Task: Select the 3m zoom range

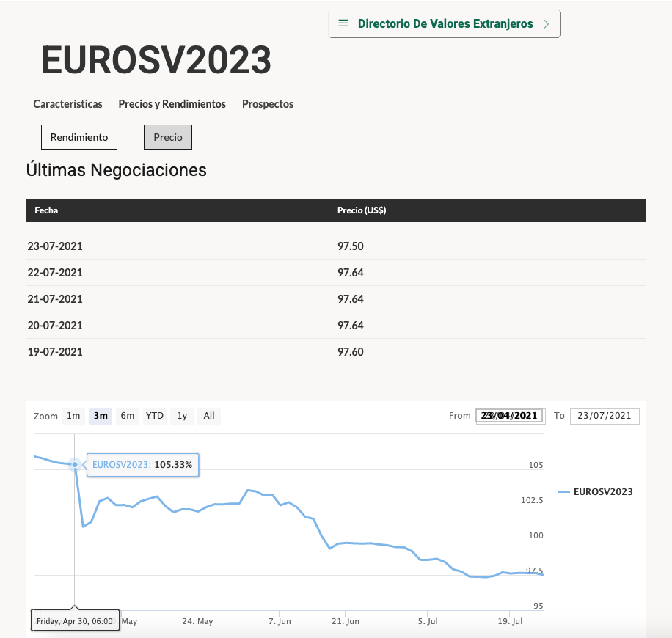Action: 101,416
